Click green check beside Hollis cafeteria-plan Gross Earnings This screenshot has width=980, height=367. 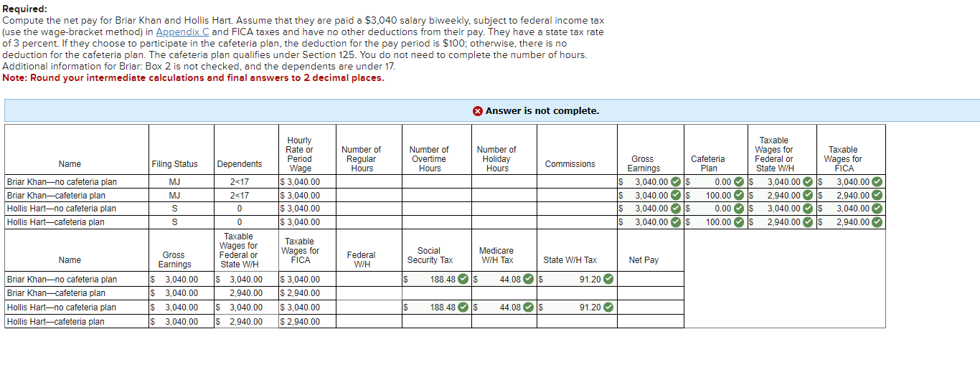(676, 222)
